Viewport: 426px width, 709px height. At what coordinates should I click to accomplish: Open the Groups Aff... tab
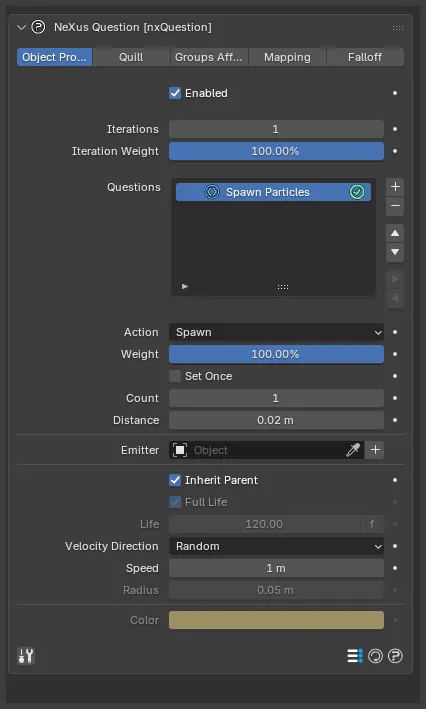208,57
